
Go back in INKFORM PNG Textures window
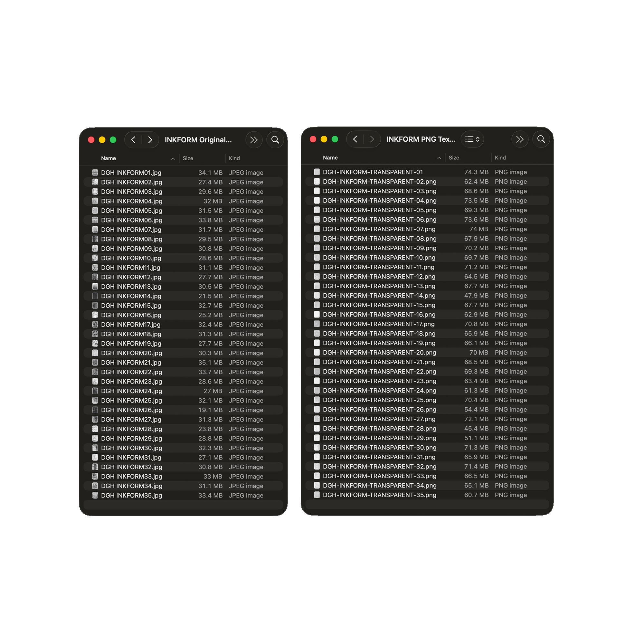355,139
